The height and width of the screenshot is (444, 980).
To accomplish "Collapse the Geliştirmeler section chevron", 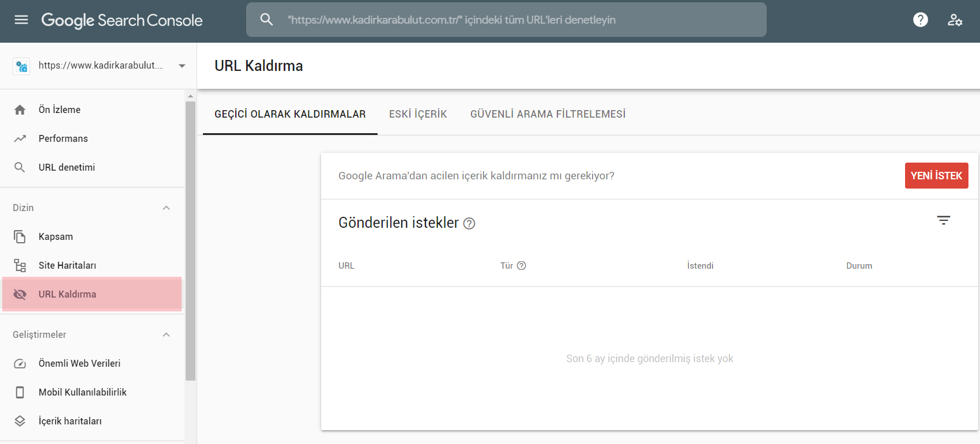I will pos(167,334).
